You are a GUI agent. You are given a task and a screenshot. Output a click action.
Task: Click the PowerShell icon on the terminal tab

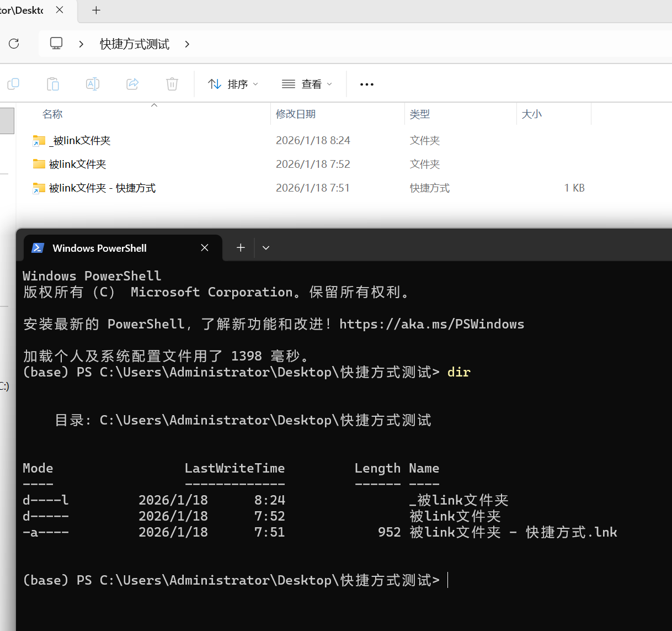pos(38,248)
